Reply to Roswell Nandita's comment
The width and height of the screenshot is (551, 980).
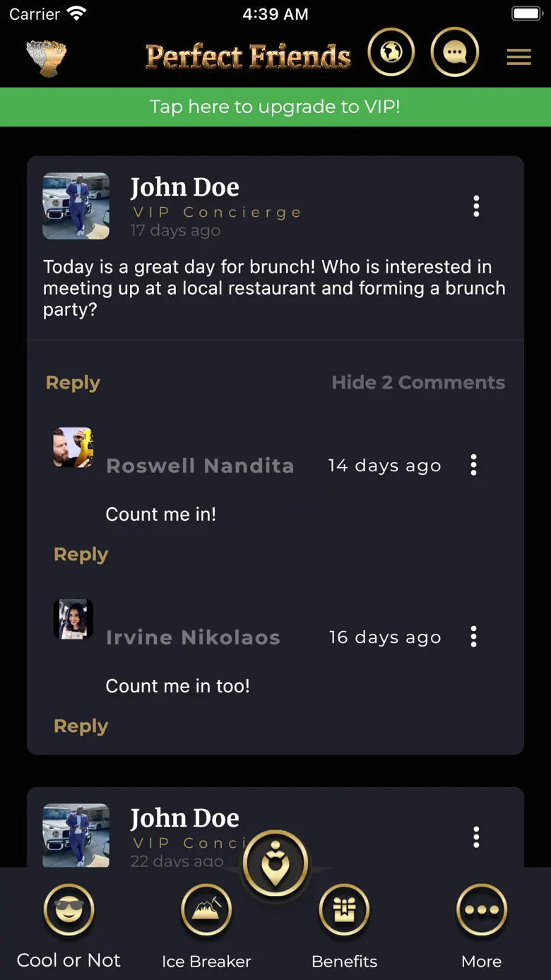(81, 554)
